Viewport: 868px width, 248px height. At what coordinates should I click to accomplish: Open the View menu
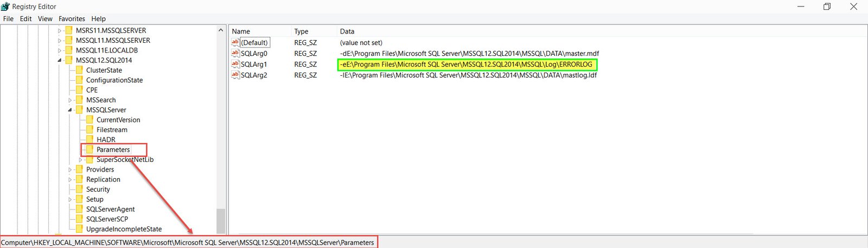pos(45,18)
